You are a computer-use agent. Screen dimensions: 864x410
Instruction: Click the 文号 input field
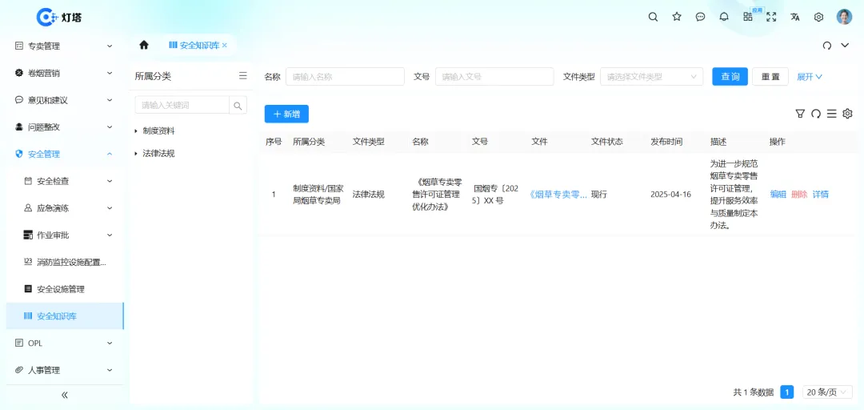click(494, 77)
